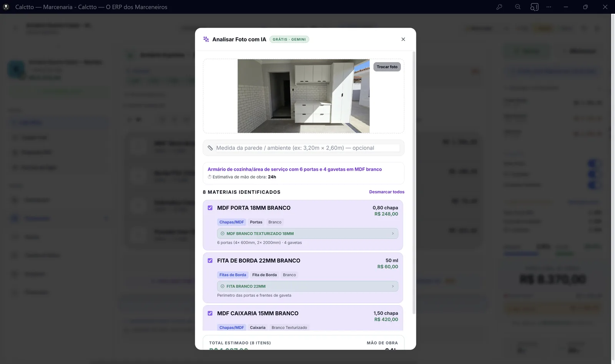The width and height of the screenshot is (615, 364).
Task: Open the uploaded cabinet photo preview
Action: (x=304, y=96)
